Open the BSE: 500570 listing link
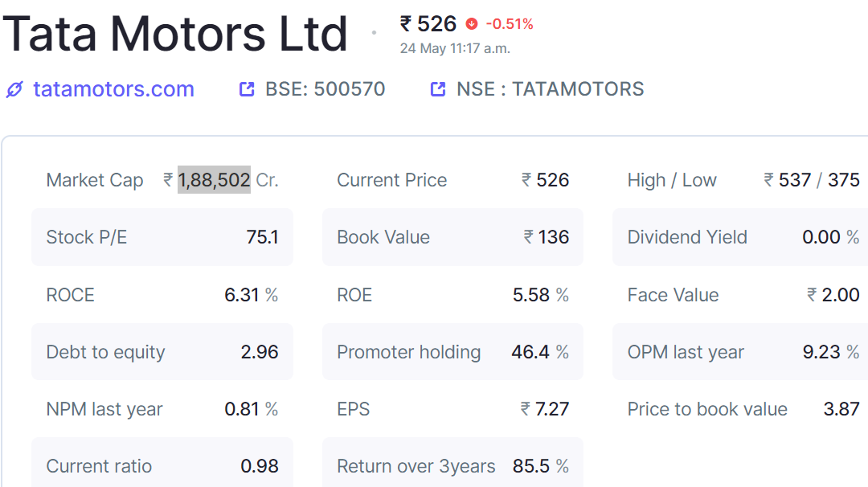The height and width of the screenshot is (487, 868). (325, 89)
